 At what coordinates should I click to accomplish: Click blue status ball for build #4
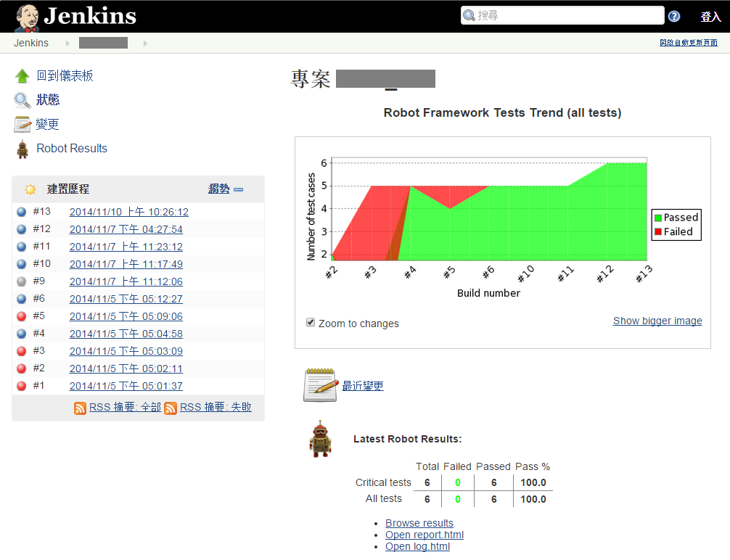[x=22, y=334]
